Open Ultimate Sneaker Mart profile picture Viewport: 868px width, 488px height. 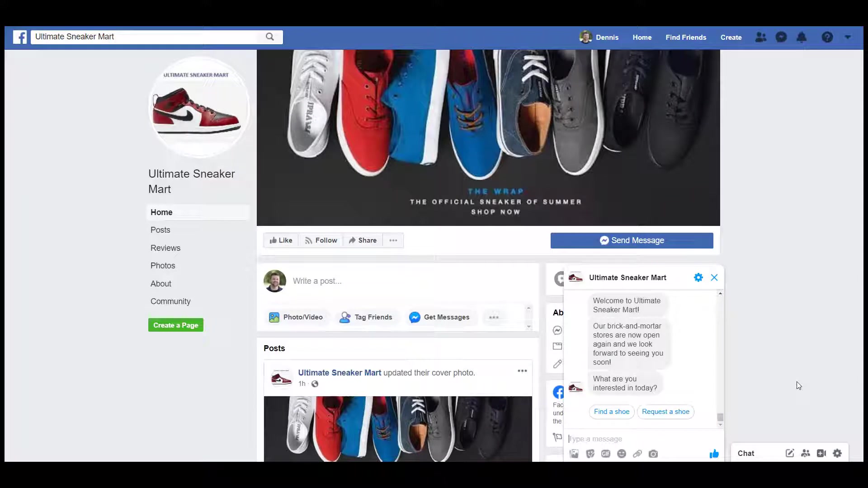click(x=199, y=108)
